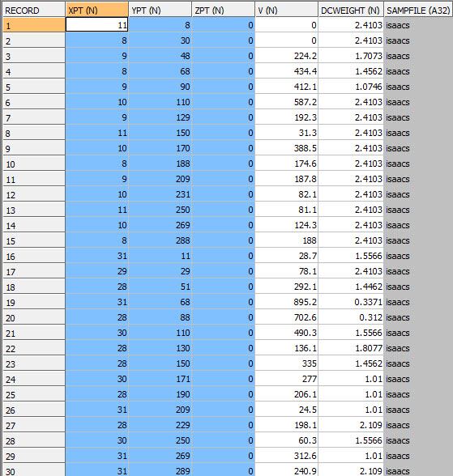Select the V cell with value 587.2
Viewport: 453px width, 476px height.
click(287, 102)
